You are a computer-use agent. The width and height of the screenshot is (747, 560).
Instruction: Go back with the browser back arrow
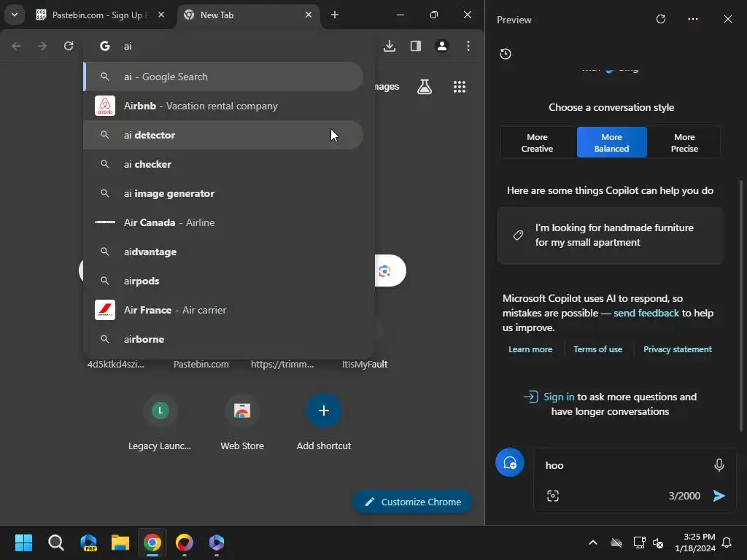tap(16, 46)
